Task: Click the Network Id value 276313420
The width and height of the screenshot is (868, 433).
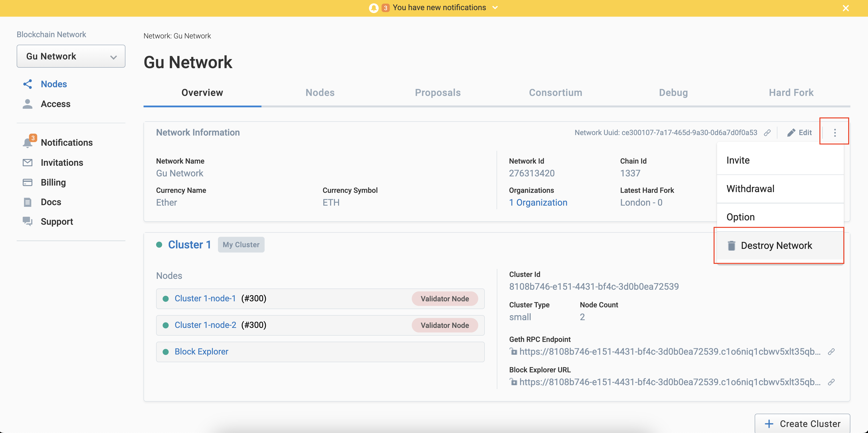Action: coord(532,173)
